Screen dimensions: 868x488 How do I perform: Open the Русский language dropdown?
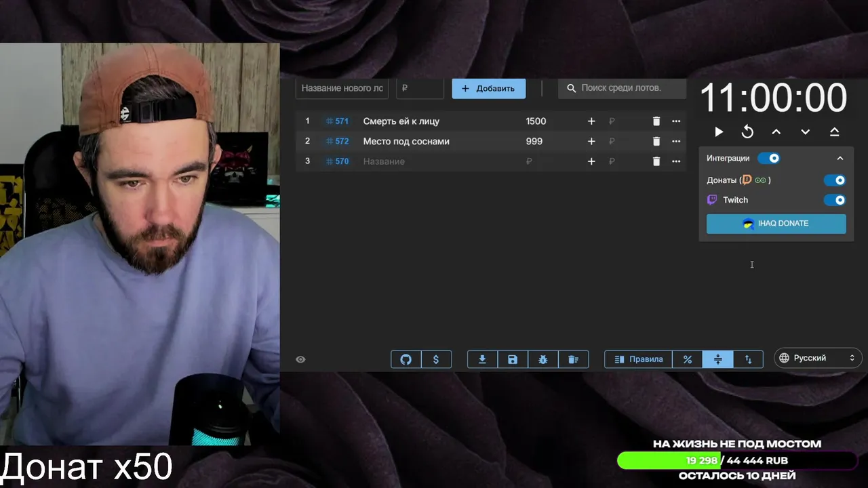pyautogui.click(x=818, y=358)
